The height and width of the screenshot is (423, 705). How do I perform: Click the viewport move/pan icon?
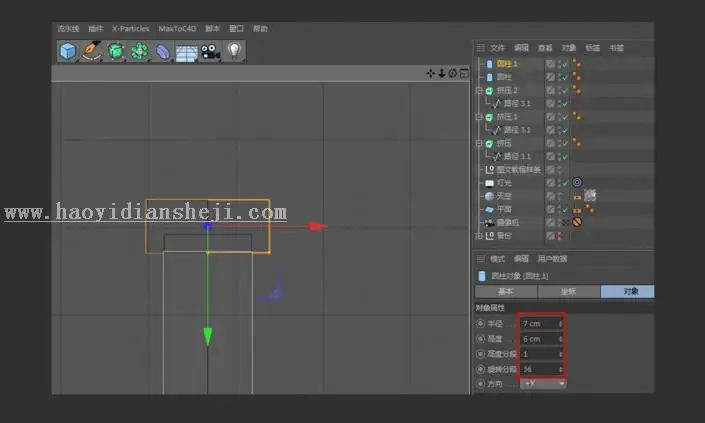click(430, 73)
